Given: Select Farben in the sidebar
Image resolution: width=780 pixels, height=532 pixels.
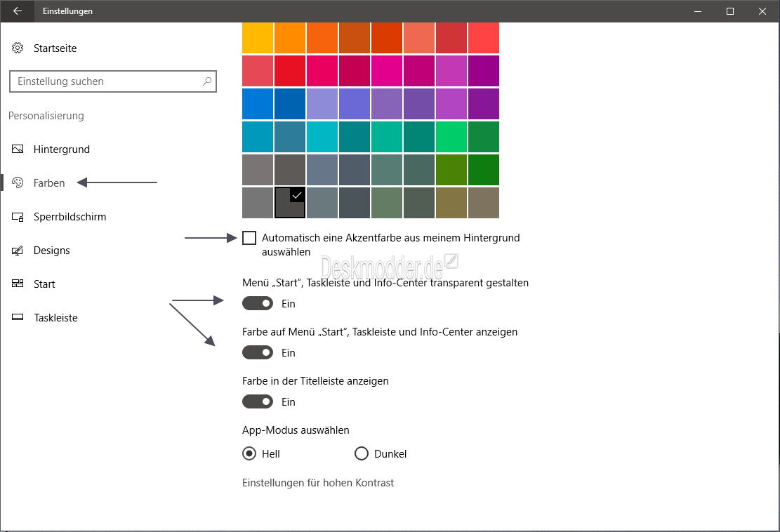Looking at the screenshot, I should pyautogui.click(x=48, y=183).
